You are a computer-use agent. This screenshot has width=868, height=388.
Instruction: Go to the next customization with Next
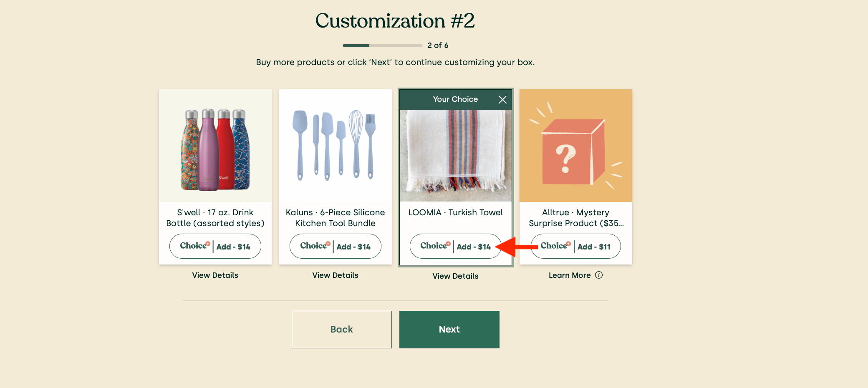coord(449,330)
